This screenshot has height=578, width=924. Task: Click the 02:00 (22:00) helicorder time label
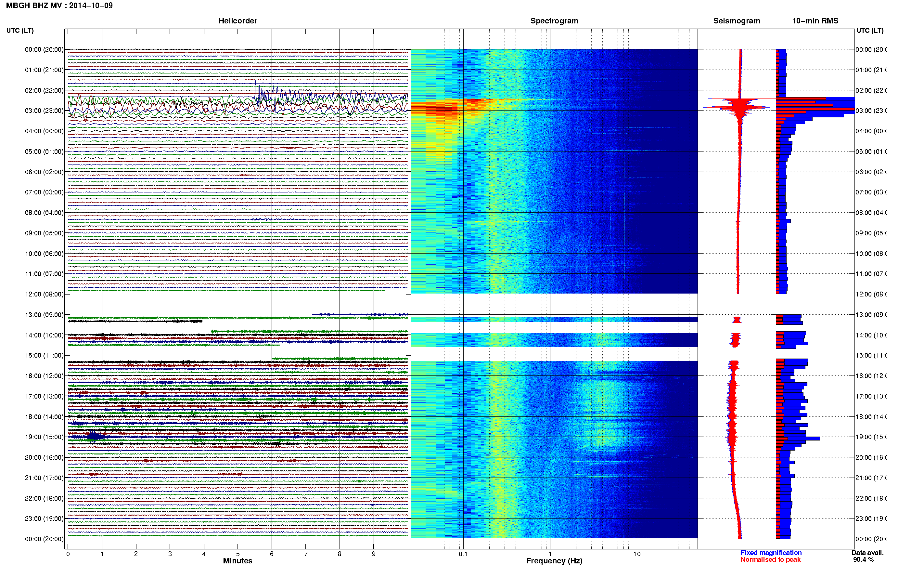coord(44,90)
